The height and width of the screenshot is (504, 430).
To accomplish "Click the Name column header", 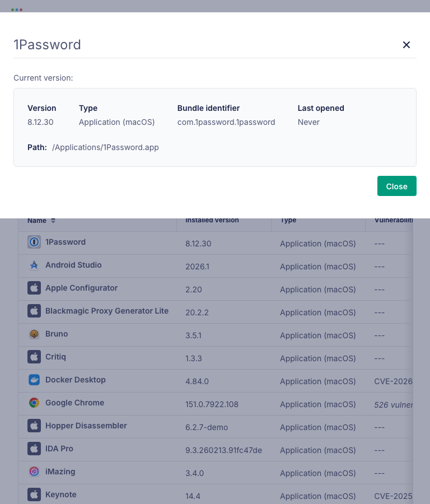I will [36, 221].
